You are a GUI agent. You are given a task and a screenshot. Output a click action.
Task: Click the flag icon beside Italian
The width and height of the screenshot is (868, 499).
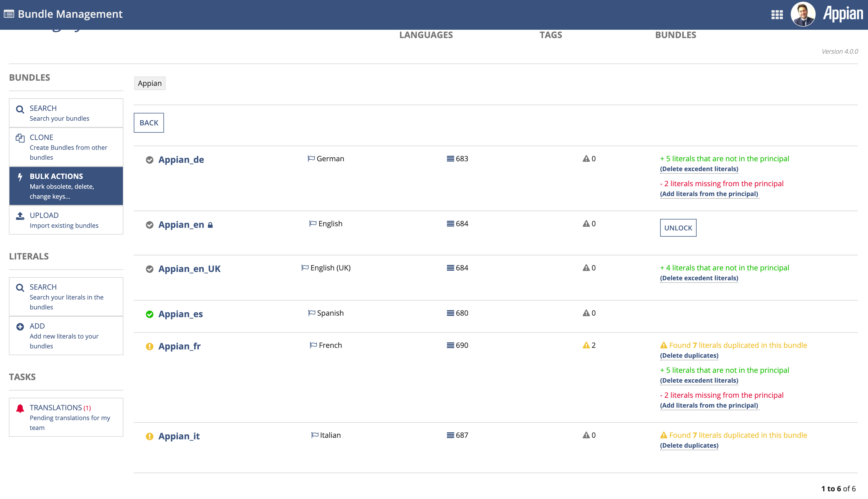tap(314, 435)
